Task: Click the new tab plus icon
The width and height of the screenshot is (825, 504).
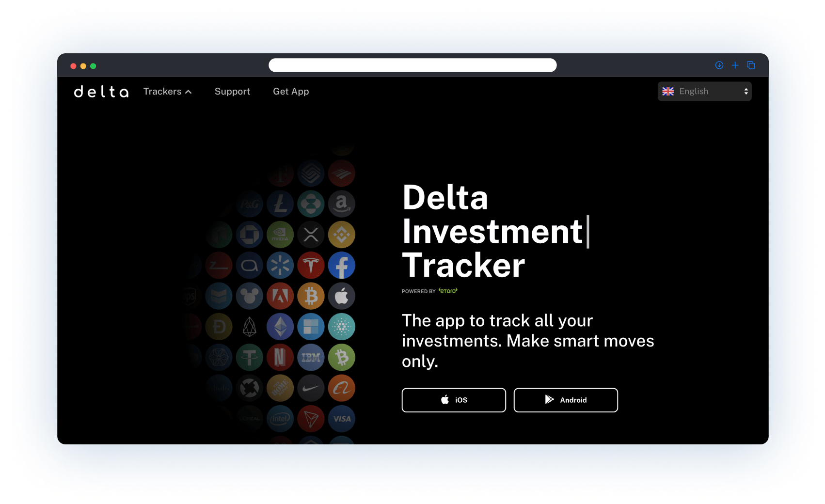Action: point(735,65)
